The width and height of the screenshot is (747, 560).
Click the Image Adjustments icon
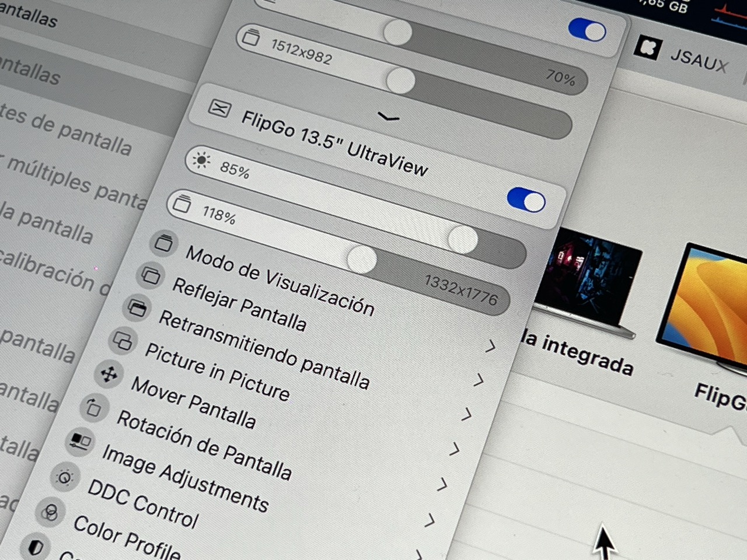pyautogui.click(x=80, y=442)
